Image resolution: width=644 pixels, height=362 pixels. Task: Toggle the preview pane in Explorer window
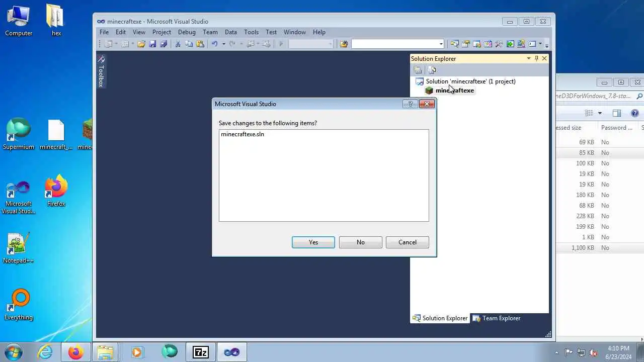617,113
